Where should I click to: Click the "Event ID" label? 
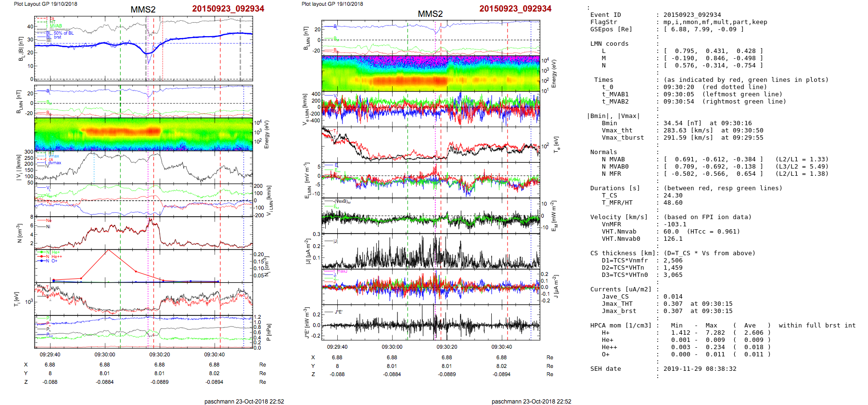point(605,15)
